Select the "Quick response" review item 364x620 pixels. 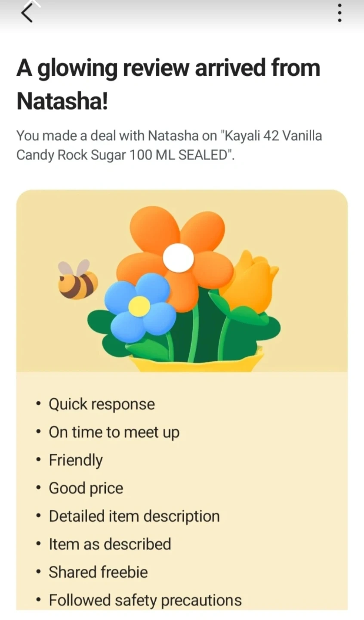(x=102, y=404)
